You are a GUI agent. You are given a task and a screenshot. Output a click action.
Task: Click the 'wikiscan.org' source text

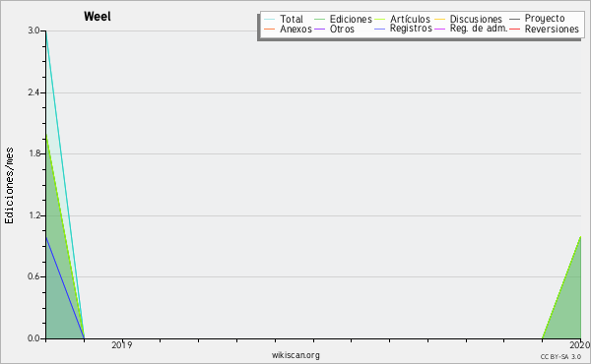(295, 355)
